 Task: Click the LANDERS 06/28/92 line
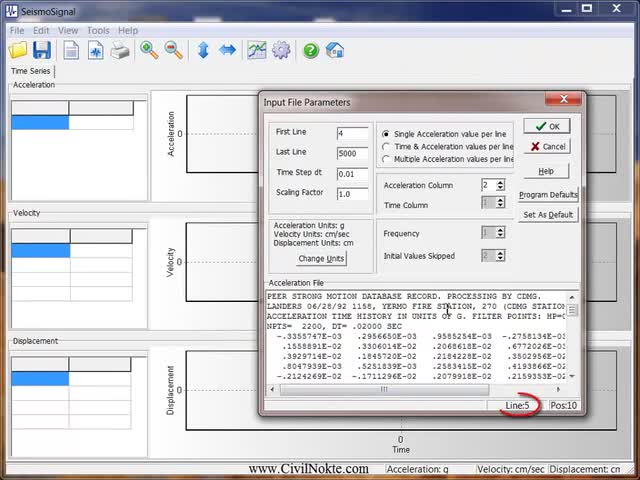tap(416, 306)
